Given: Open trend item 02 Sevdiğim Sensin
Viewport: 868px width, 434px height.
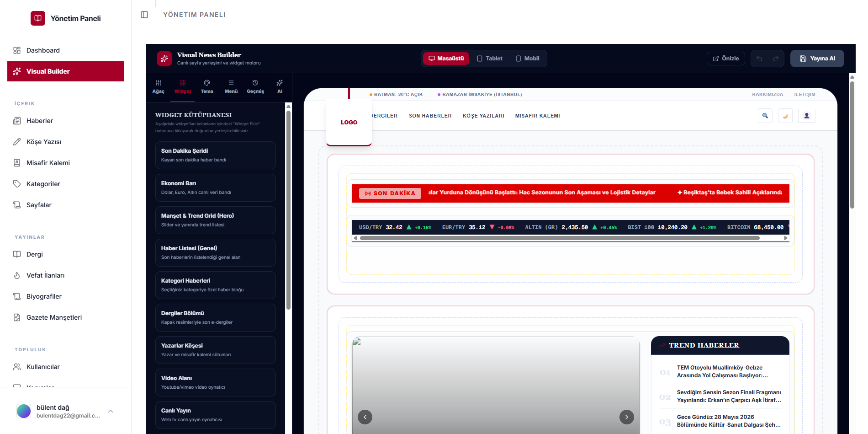Looking at the screenshot, I should [x=720, y=396].
